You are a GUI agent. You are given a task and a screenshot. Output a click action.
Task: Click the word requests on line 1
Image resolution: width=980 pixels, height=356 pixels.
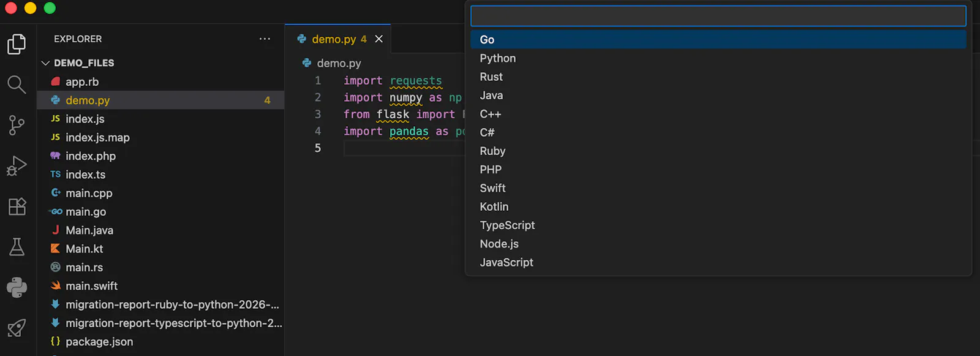416,80
